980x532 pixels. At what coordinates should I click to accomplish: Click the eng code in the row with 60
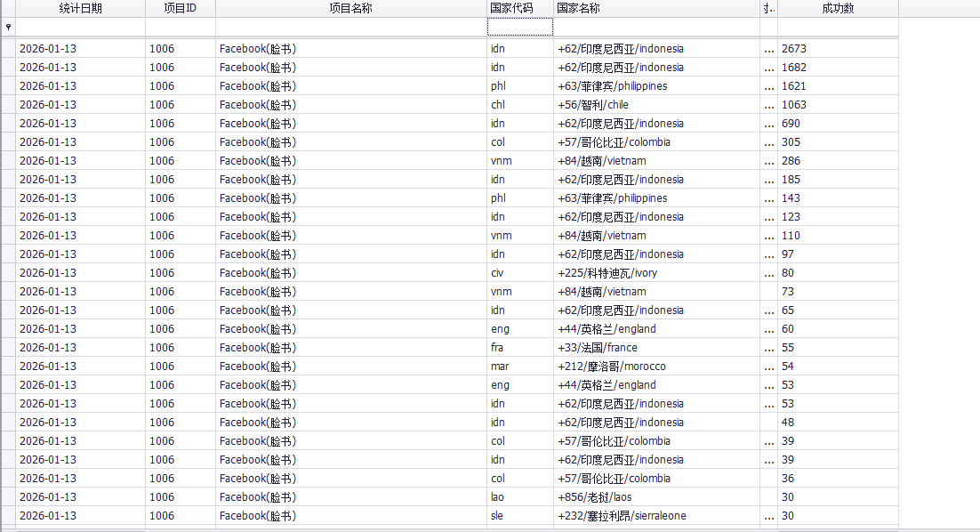(x=520, y=329)
